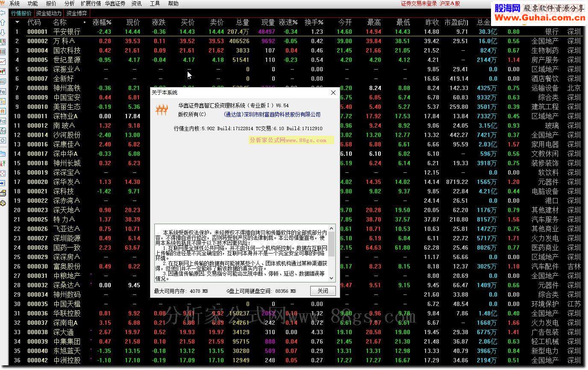
Task: Click the 生物制药 industry cell for 国农科技
Action: click(x=545, y=50)
